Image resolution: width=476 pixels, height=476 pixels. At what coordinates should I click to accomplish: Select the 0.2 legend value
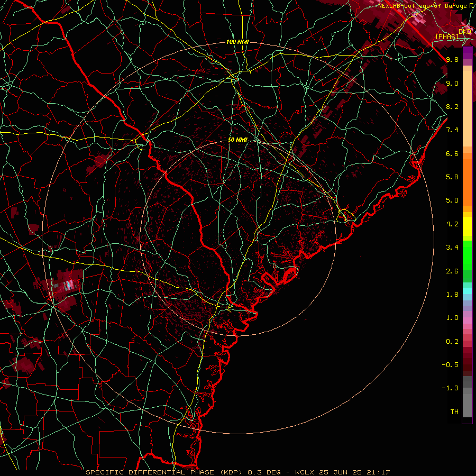point(452,342)
